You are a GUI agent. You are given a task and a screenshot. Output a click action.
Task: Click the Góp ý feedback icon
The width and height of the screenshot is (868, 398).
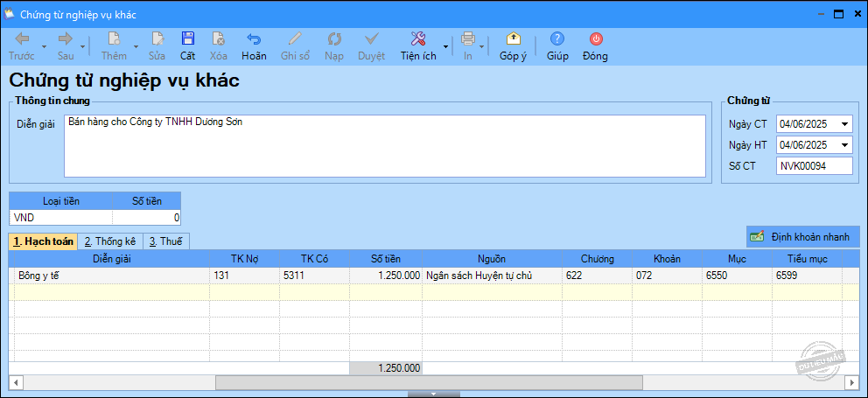coord(513,38)
